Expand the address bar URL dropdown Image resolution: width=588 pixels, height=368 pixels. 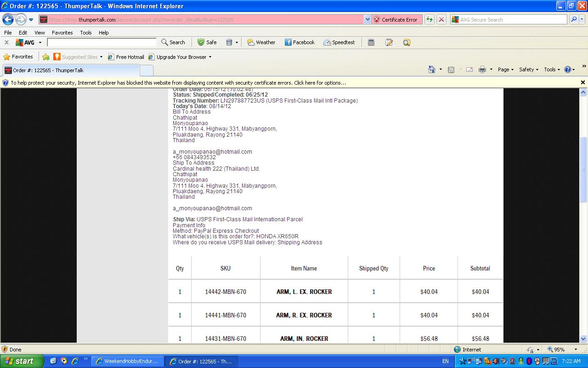point(367,20)
